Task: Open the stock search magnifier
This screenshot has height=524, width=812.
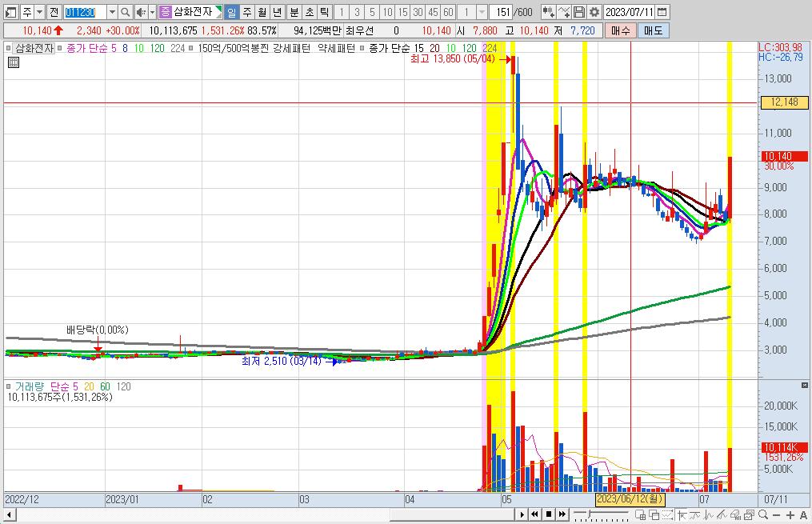Action: 126,12
